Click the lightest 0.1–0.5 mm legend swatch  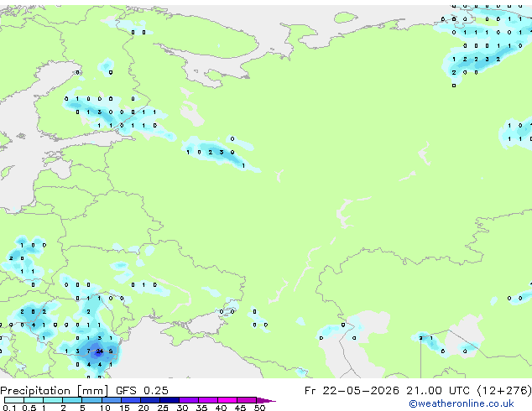14,400
